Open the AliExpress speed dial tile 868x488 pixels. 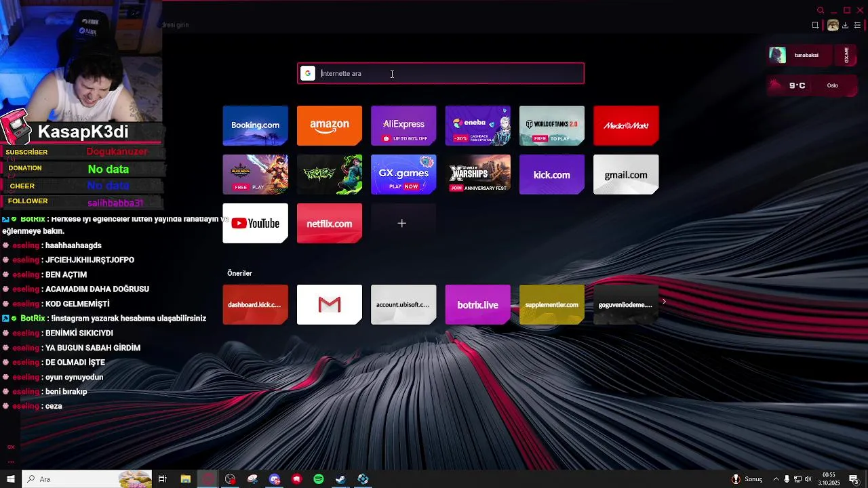coord(403,125)
